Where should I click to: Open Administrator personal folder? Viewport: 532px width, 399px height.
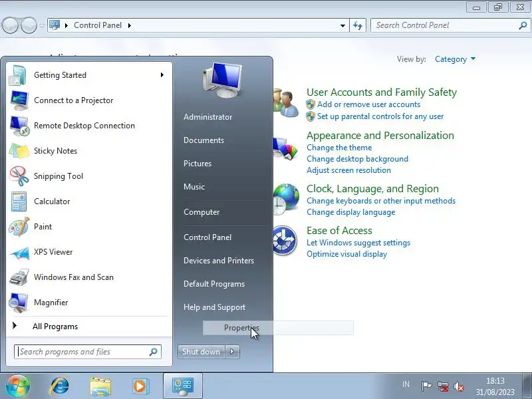pyautogui.click(x=207, y=117)
